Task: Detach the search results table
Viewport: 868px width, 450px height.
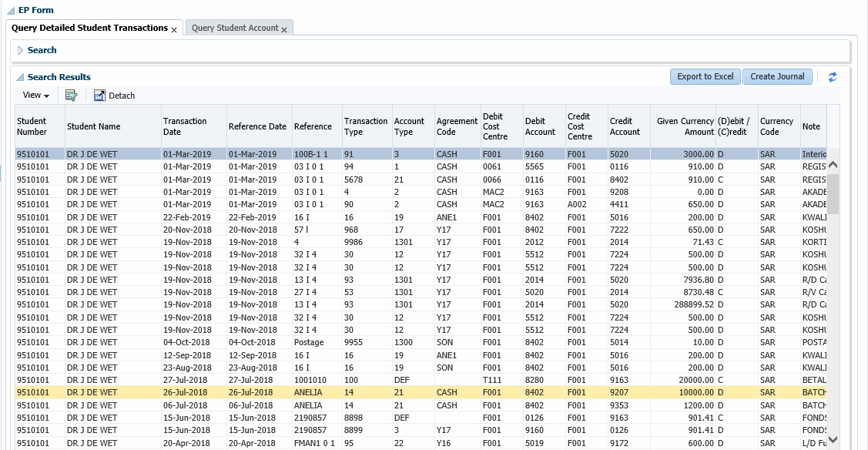Action: (x=114, y=96)
